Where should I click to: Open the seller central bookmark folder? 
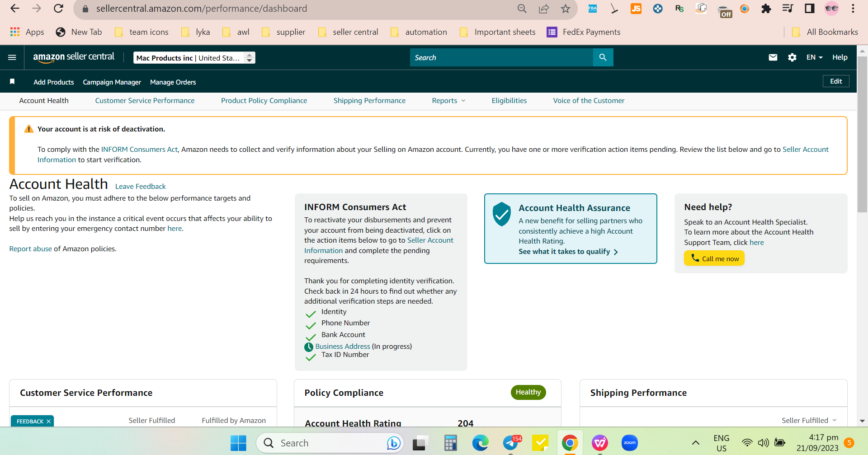click(348, 32)
